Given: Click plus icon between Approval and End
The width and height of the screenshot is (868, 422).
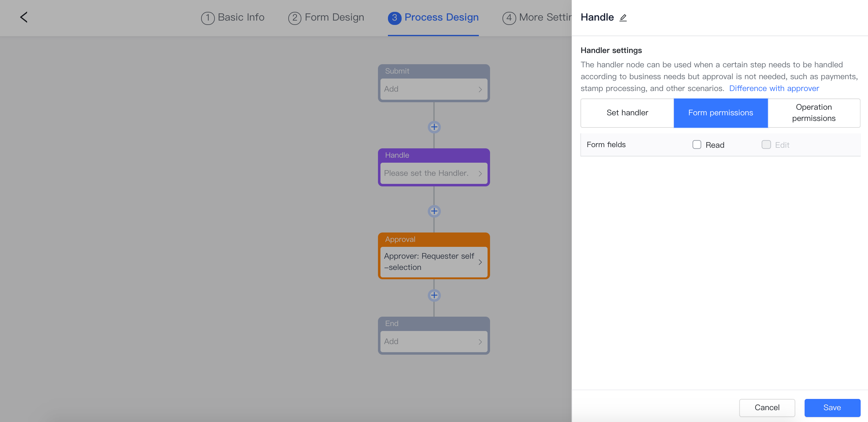Looking at the screenshot, I should point(434,295).
